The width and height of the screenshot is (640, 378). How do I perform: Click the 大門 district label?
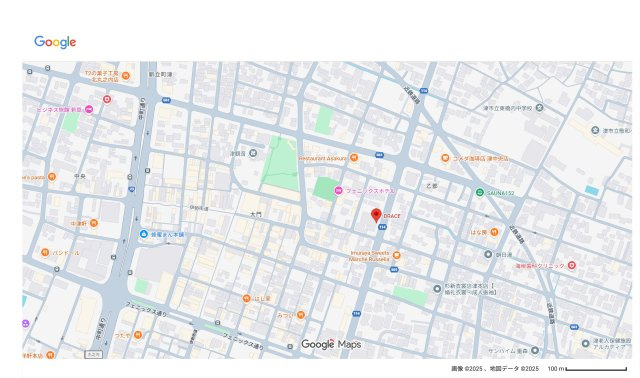point(256,214)
